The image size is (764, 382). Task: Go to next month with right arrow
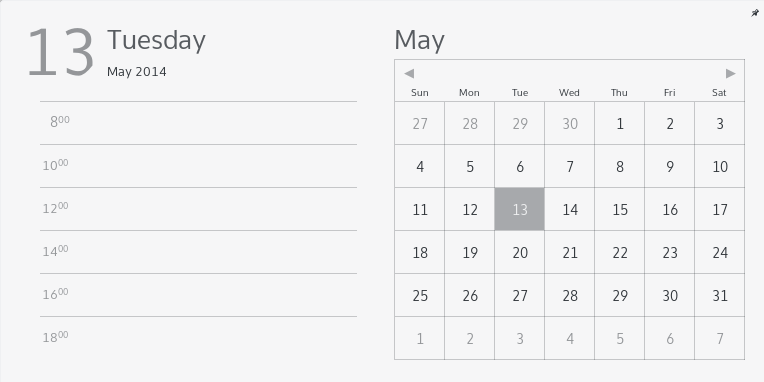pos(730,74)
